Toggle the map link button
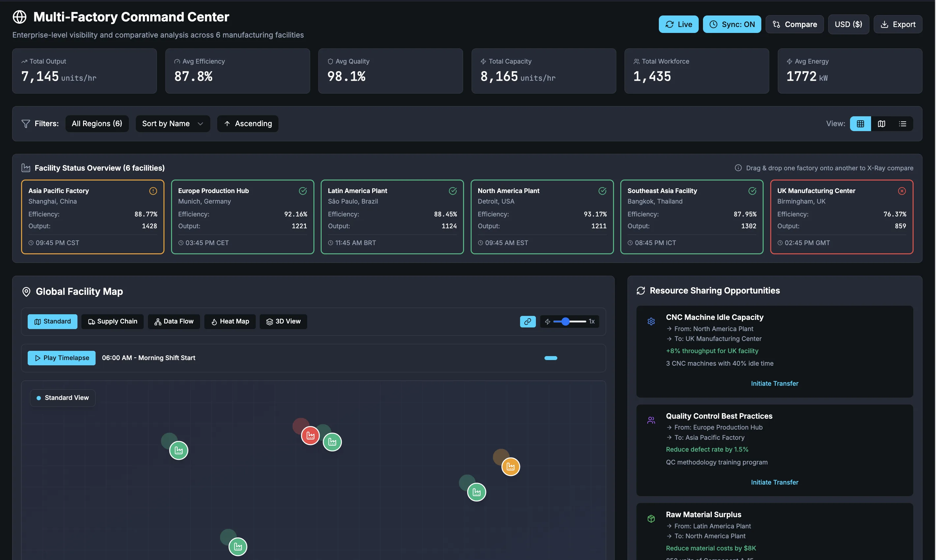936x560 pixels. tap(527, 322)
